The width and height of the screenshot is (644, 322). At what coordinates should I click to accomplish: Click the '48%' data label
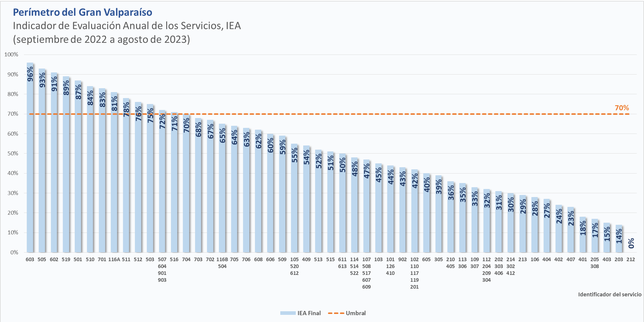point(354,169)
